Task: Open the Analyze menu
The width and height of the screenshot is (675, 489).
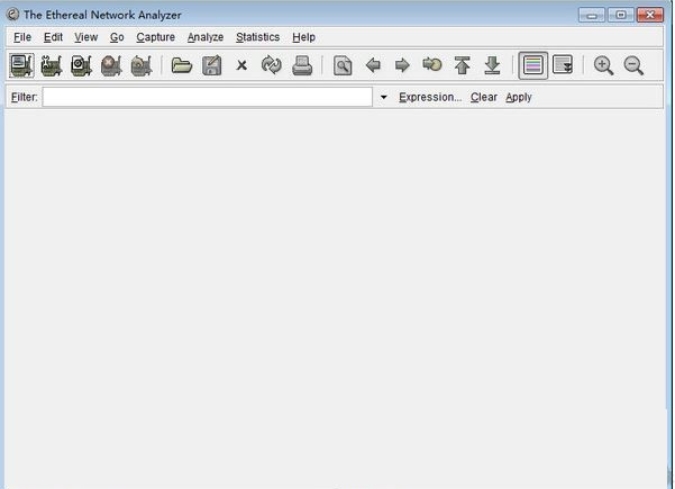Action: pos(205,37)
